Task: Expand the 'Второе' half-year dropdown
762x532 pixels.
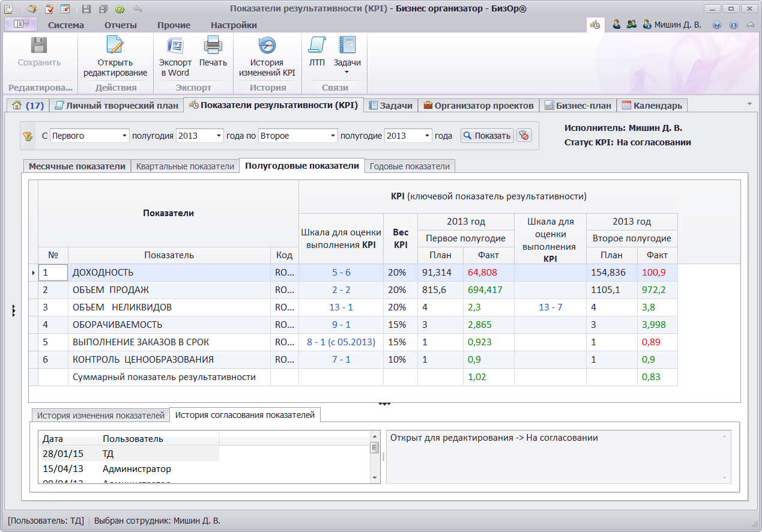Action: 333,136
